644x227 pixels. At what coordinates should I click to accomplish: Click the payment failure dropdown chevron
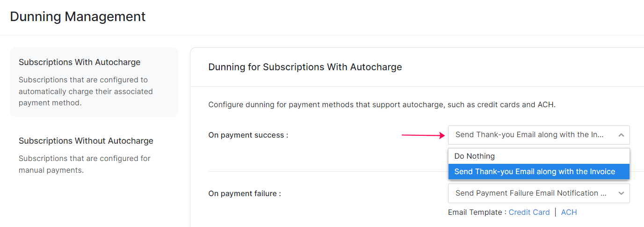tap(621, 193)
